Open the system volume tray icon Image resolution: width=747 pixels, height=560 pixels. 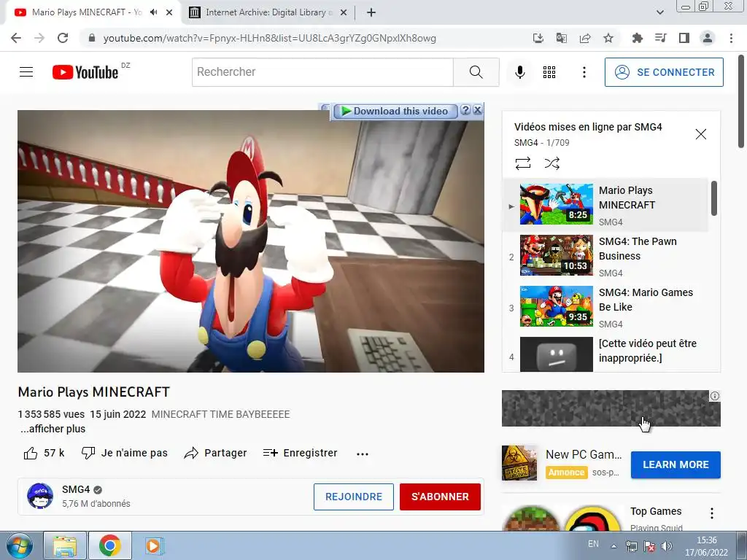667,546
